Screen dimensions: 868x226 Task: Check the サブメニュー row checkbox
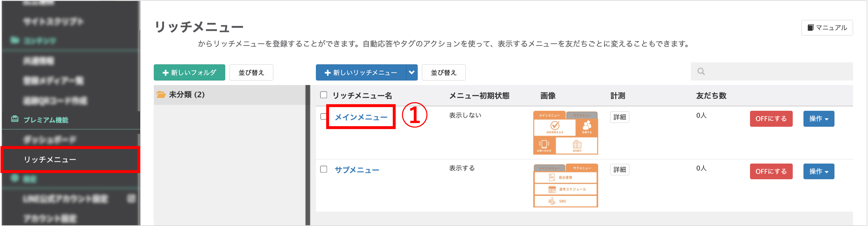pos(323,169)
